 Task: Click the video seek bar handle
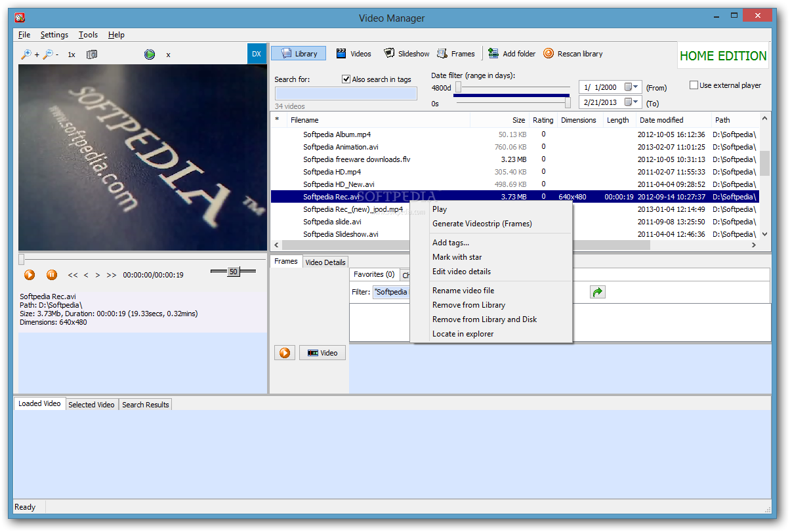pyautogui.click(x=21, y=259)
